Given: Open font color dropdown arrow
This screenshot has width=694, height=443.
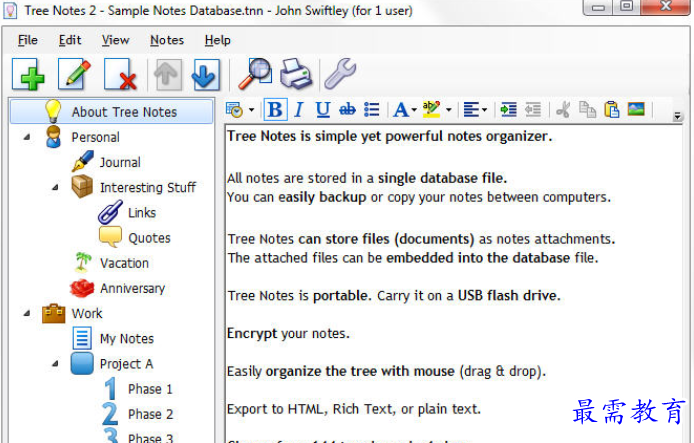Looking at the screenshot, I should pos(414,110).
